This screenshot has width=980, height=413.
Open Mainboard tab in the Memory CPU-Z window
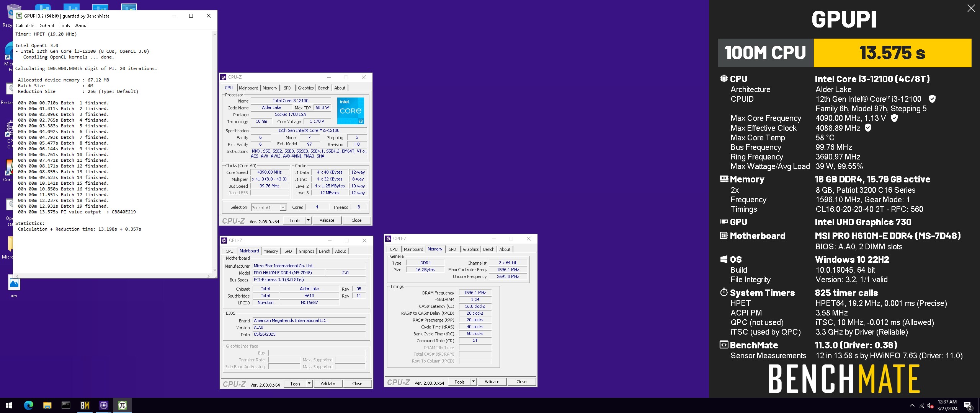pyautogui.click(x=413, y=249)
